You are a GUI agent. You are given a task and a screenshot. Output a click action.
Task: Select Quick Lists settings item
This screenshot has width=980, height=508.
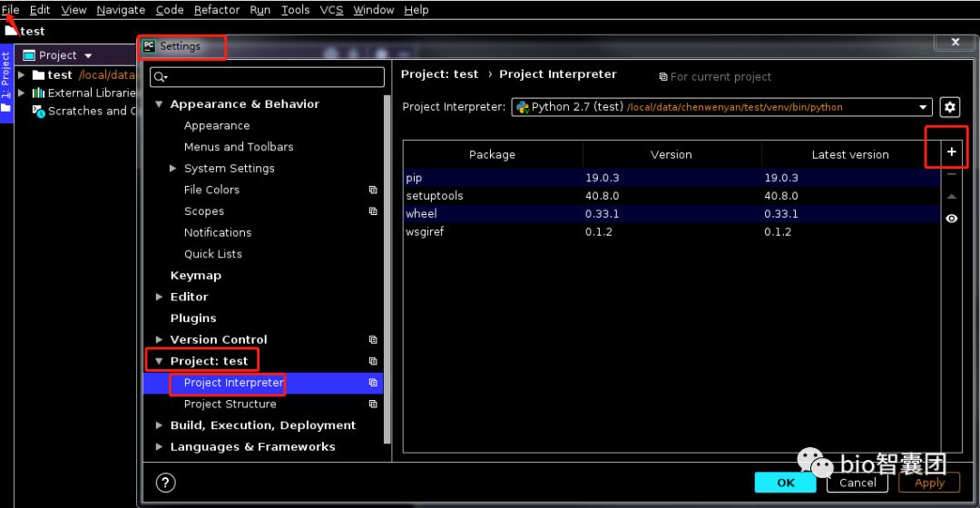coord(213,254)
